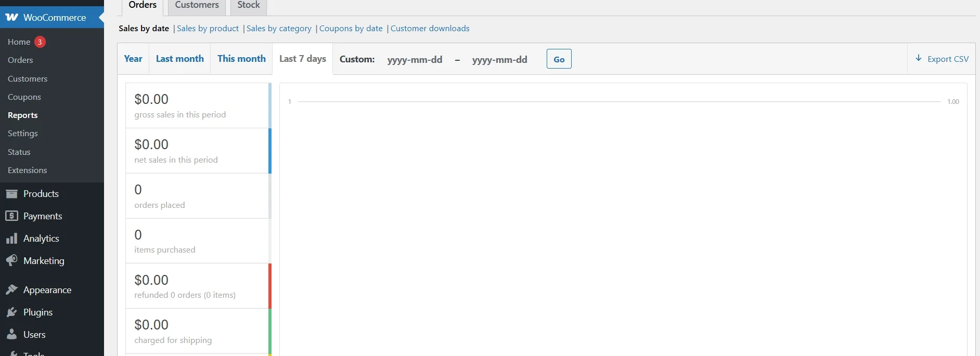
Task: Open the Customers report tab
Action: click(197, 5)
